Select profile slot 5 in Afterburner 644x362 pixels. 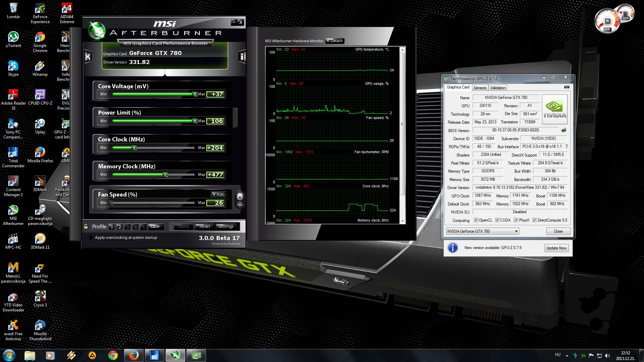tap(143, 227)
